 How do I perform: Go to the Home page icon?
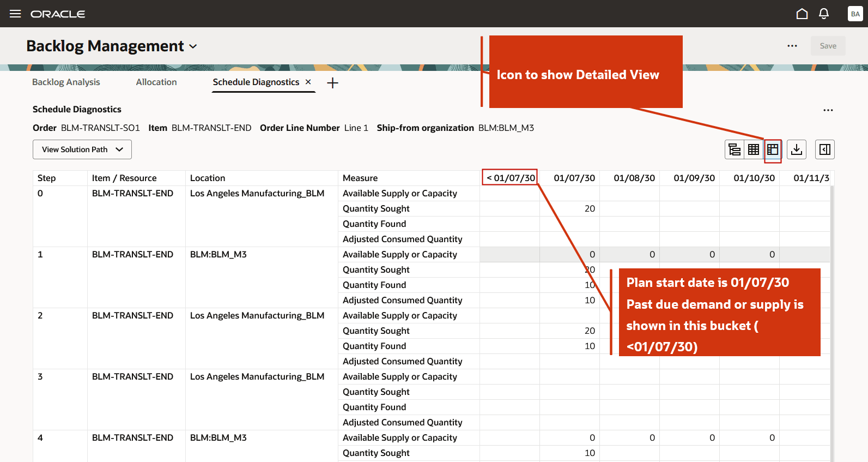coord(802,14)
